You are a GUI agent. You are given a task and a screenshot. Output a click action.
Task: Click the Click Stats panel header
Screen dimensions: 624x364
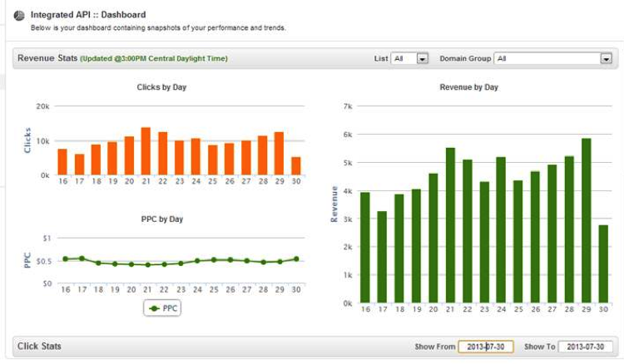click(39, 346)
